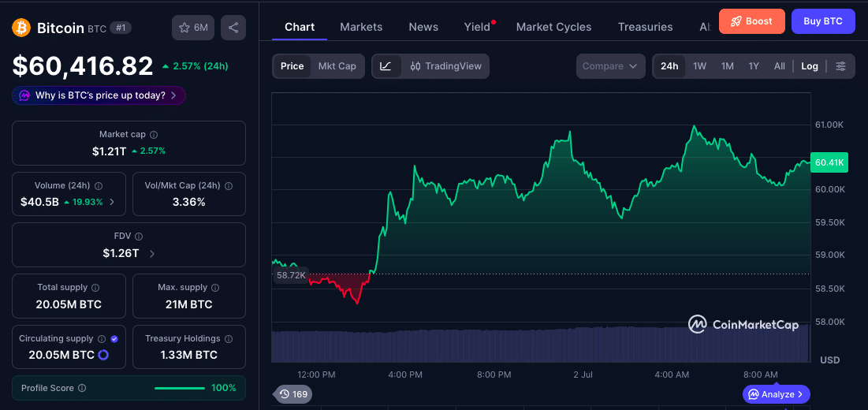Click the 58.72K opening price label

pyautogui.click(x=291, y=275)
